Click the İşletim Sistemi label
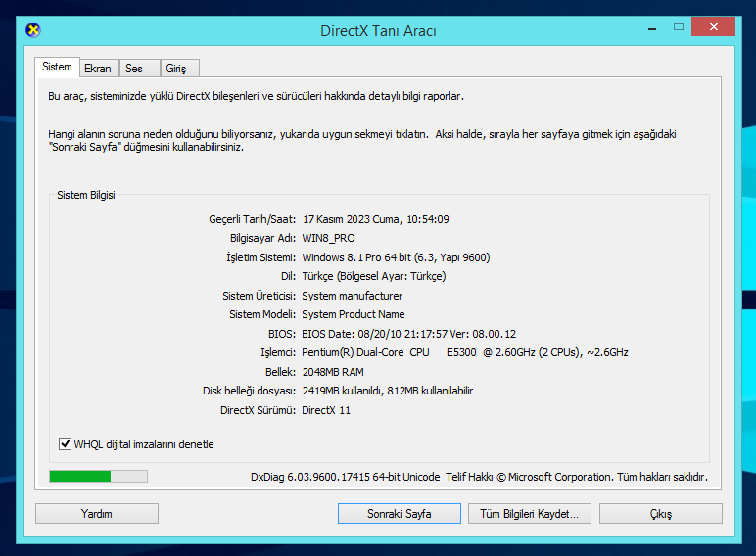756x556 pixels. (260, 257)
